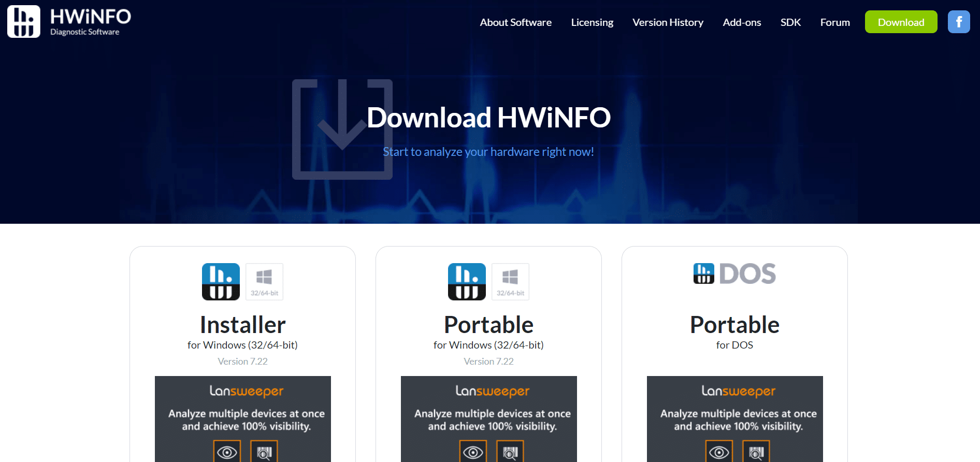This screenshot has height=462, width=980.
Task: Select the Portable for DOS heading
Action: (734, 325)
